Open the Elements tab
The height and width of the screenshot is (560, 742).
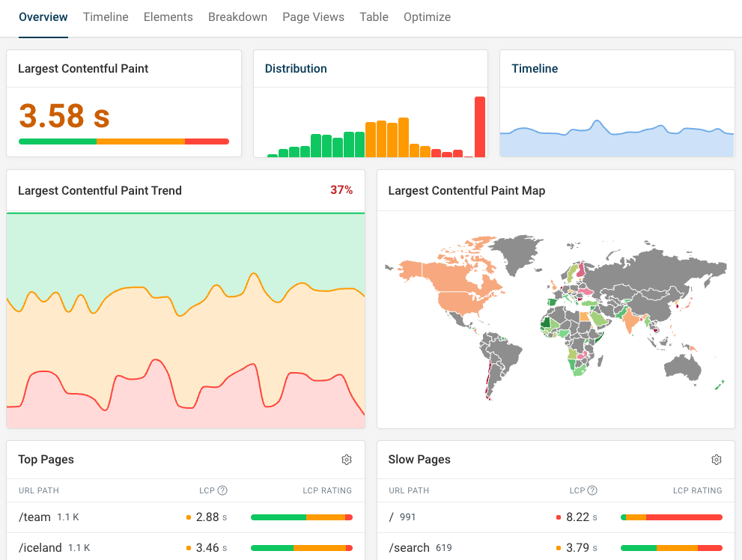168,16
